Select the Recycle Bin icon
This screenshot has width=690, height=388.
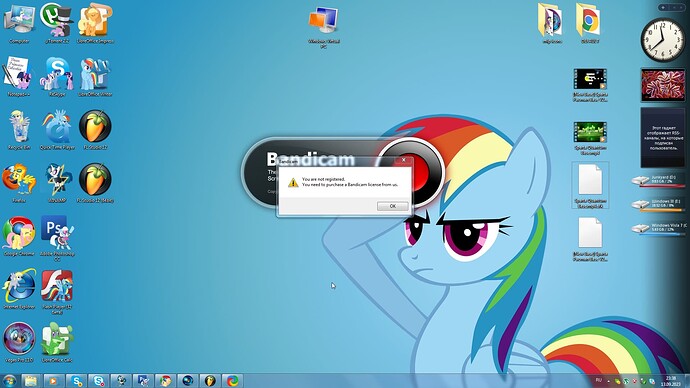(x=19, y=130)
